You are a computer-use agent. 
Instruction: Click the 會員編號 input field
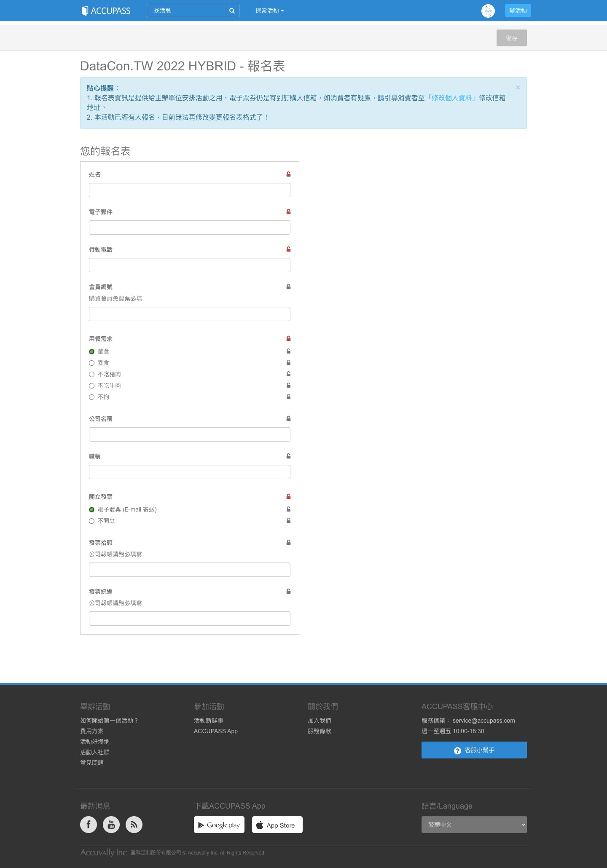(x=190, y=314)
